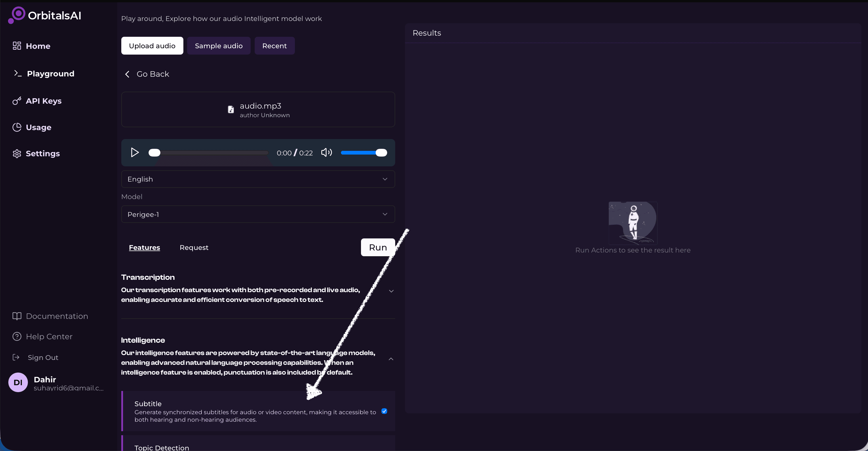This screenshot has height=451, width=868.
Task: Open Usage via the pie chart icon
Action: click(17, 127)
